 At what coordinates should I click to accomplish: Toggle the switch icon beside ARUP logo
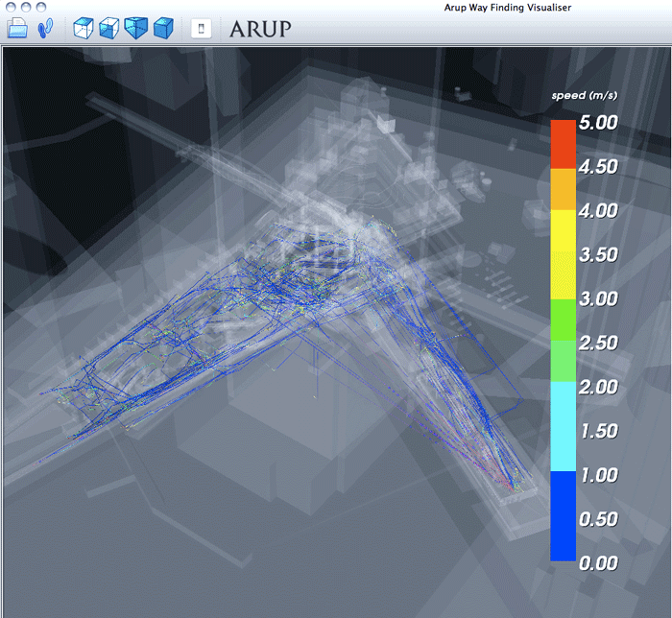point(201,28)
